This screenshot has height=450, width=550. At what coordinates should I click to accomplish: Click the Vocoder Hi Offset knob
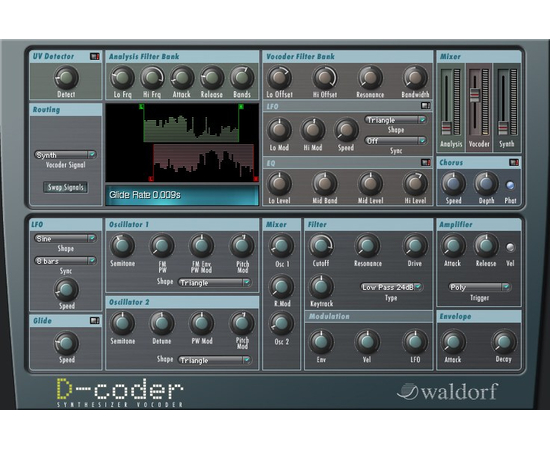pos(325,78)
